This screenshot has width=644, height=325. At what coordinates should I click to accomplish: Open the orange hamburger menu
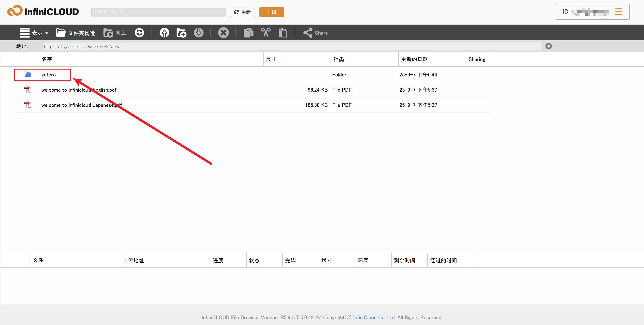618,11
